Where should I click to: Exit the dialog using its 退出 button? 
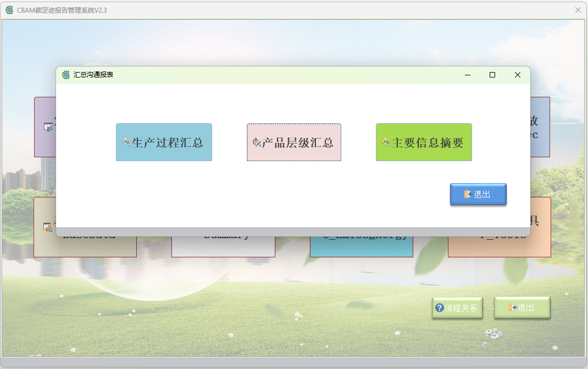478,194
